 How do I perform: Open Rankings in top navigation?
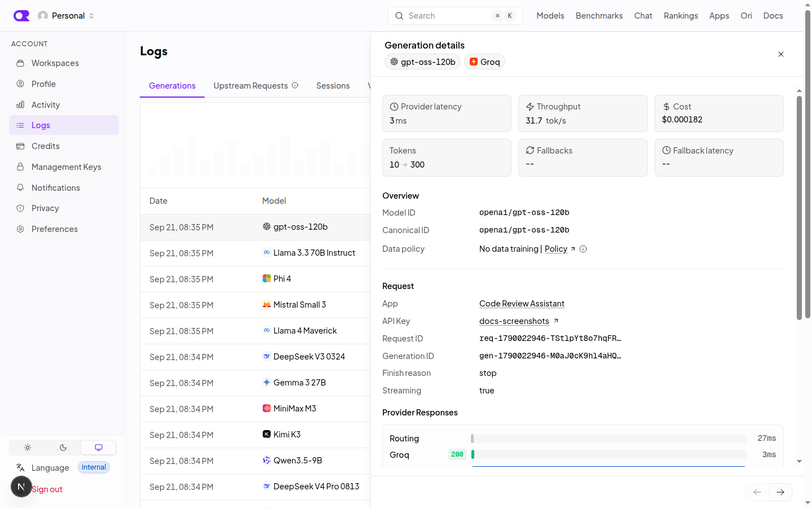point(681,16)
